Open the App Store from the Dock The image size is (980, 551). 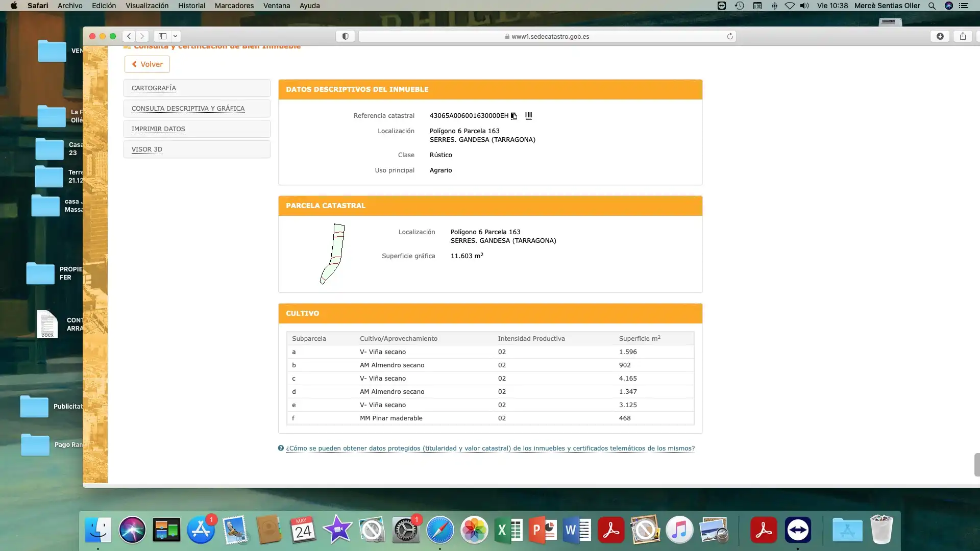coord(201,530)
